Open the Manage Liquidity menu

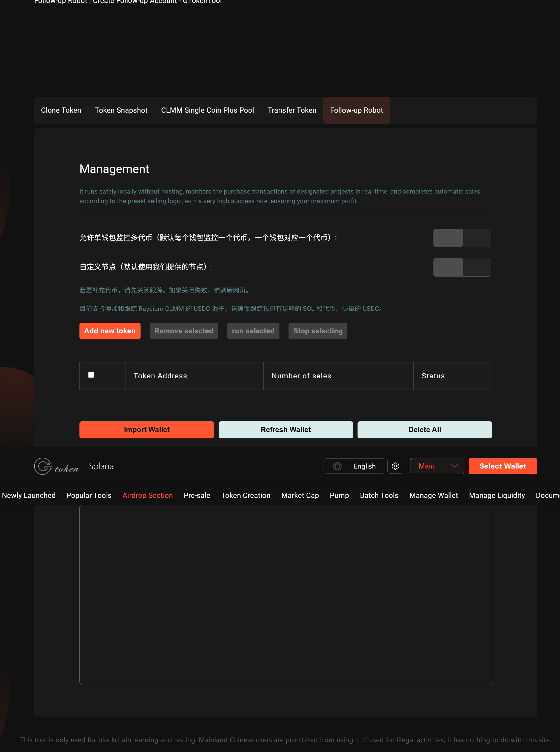point(497,495)
